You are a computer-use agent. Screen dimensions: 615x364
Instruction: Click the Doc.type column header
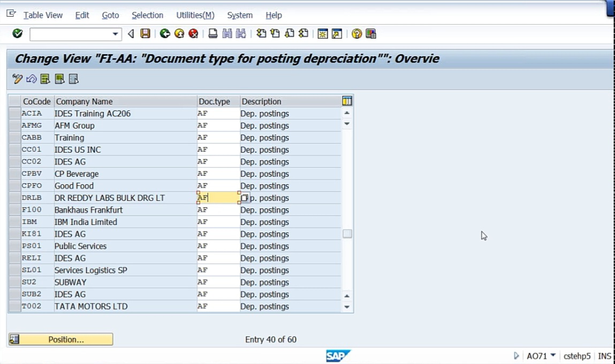tap(218, 102)
